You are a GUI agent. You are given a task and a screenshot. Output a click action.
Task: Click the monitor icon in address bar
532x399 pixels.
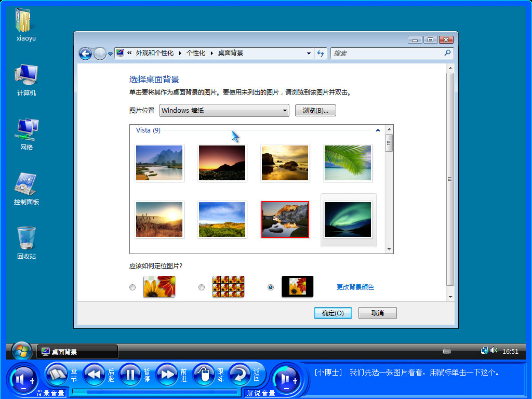click(120, 53)
